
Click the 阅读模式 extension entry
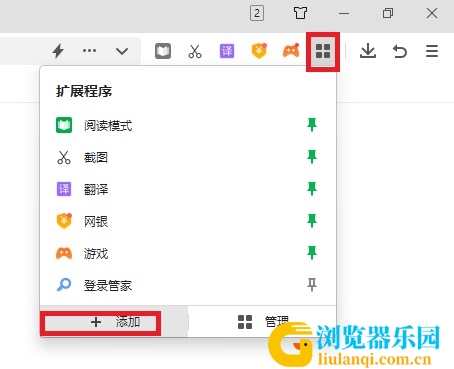pyautogui.click(x=188, y=125)
